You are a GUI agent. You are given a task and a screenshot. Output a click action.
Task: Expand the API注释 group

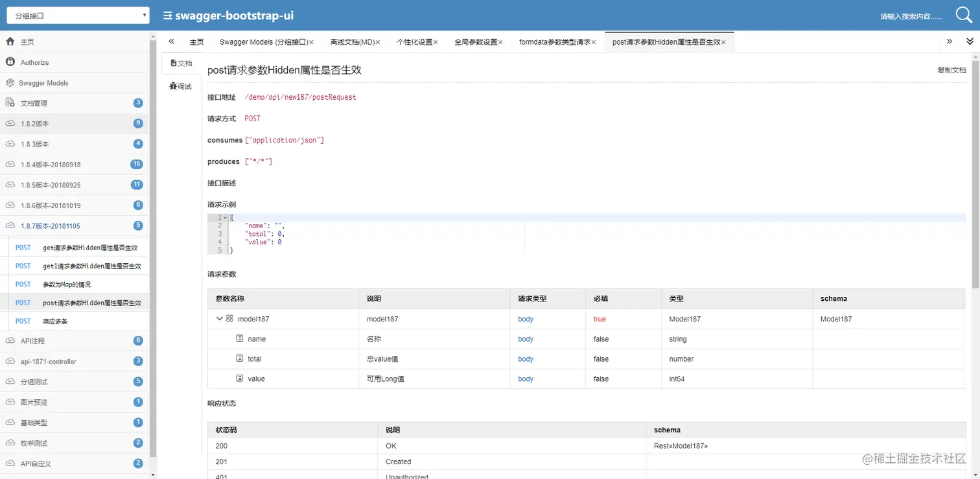tap(75, 340)
